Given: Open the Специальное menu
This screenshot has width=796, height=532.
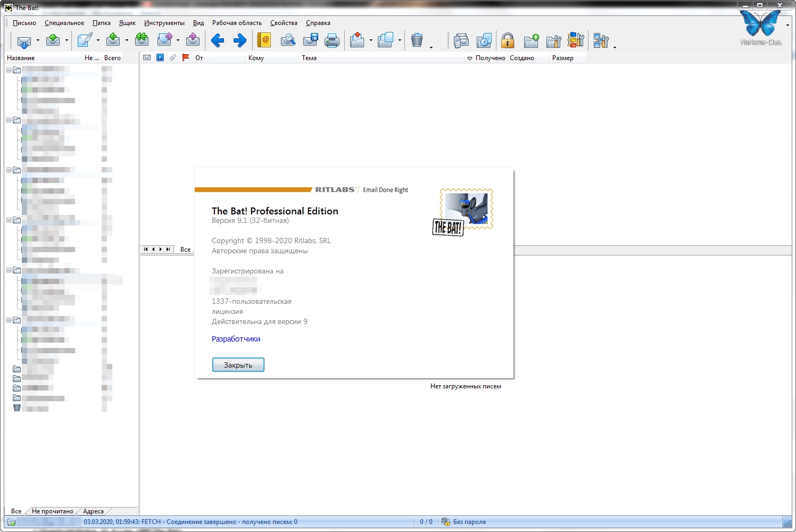Looking at the screenshot, I should click(64, 23).
